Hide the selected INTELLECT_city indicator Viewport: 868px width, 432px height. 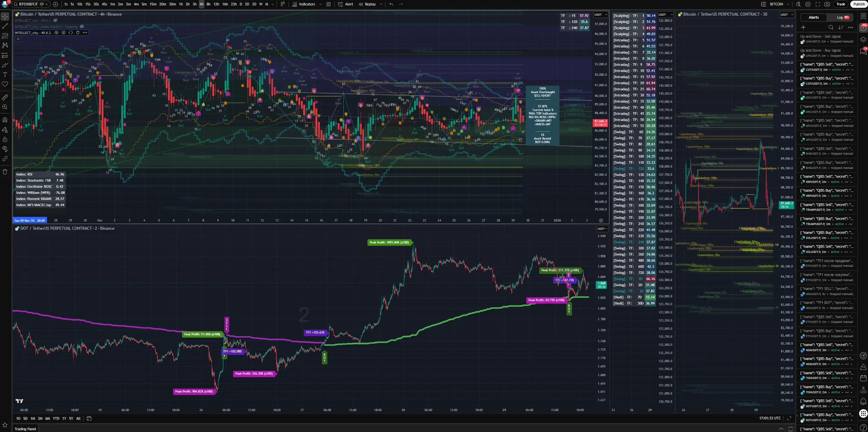[x=56, y=33]
